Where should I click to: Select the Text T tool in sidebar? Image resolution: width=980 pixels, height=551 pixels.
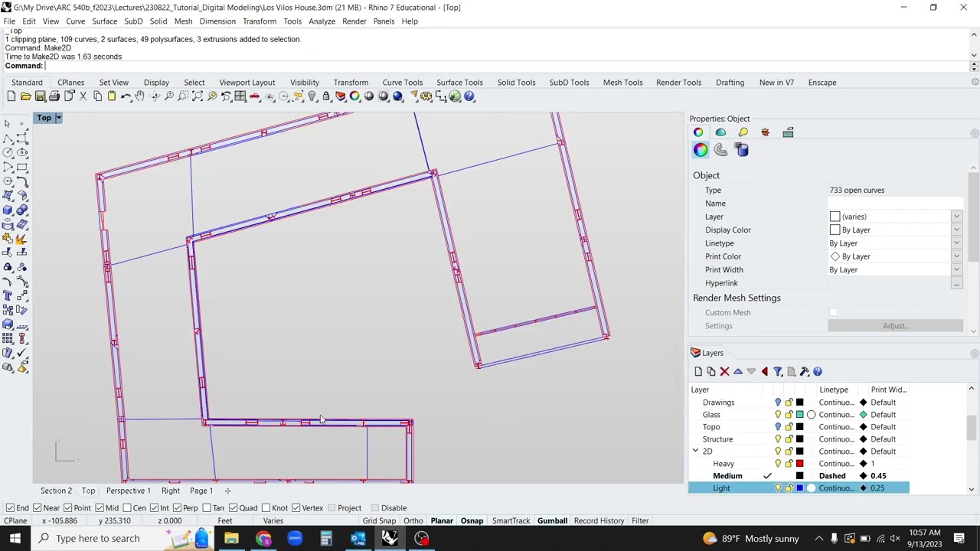8,295
